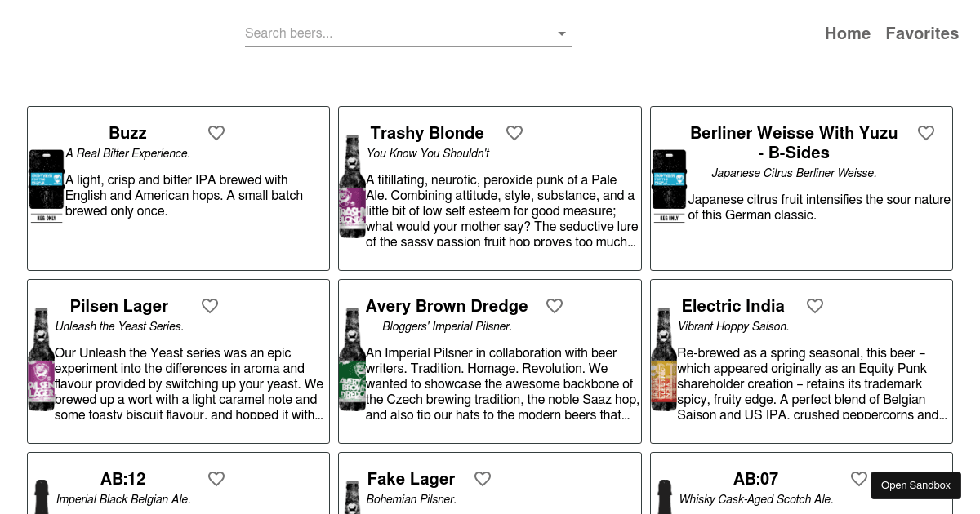The width and height of the screenshot is (980, 514).
Task: Mark AB:12 as favorite with heart
Action: (216, 479)
